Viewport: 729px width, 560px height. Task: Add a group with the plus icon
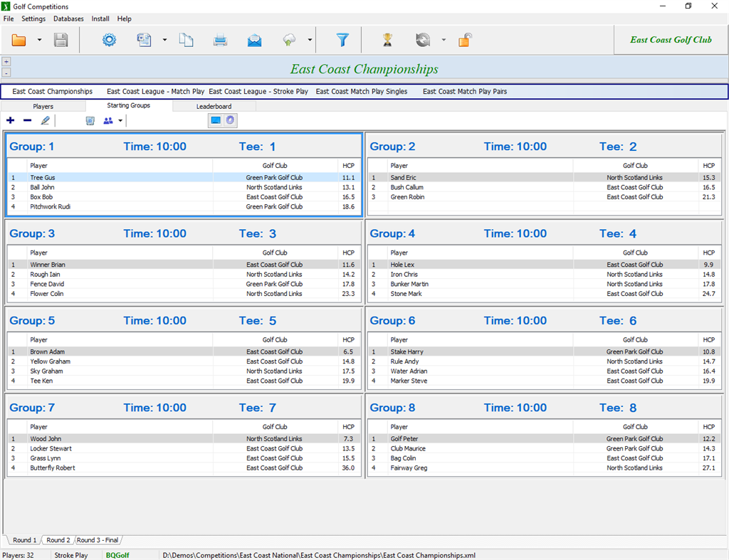[x=10, y=121]
